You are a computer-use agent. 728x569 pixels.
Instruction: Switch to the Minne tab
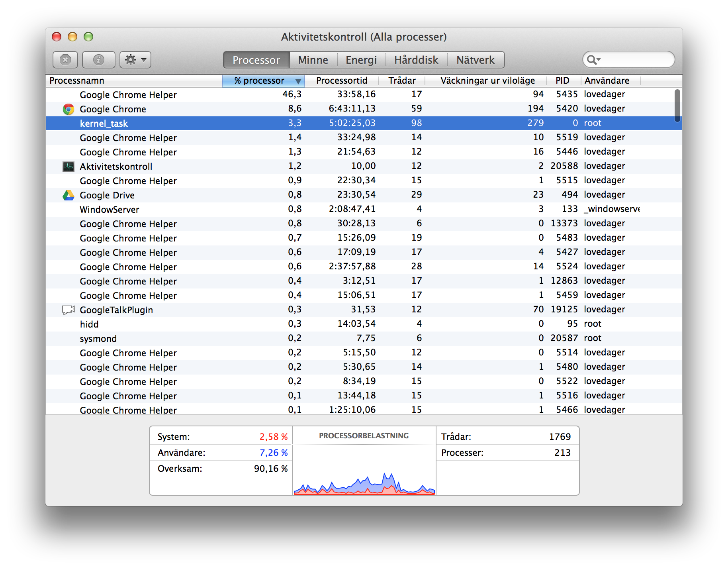click(313, 60)
